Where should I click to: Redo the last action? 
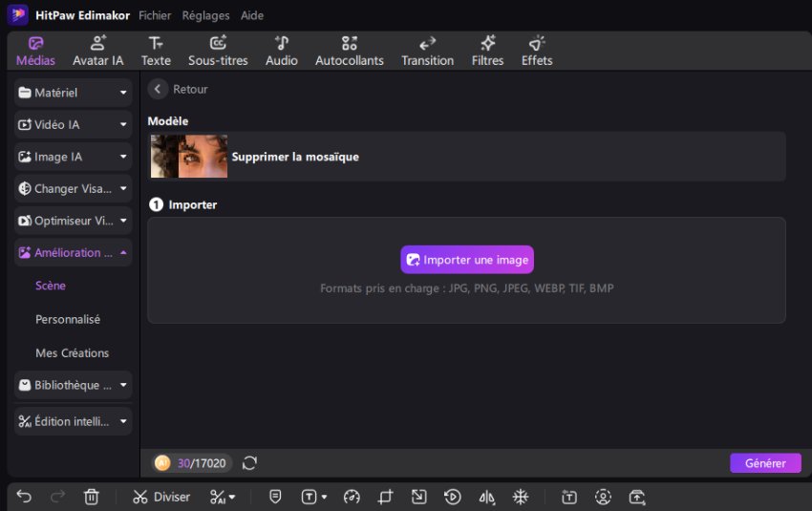click(x=57, y=497)
